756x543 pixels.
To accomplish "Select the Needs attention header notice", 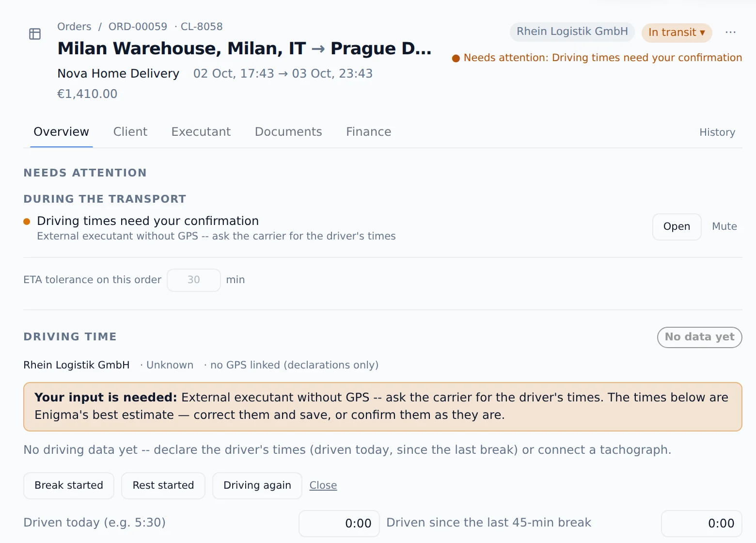I will pos(597,58).
